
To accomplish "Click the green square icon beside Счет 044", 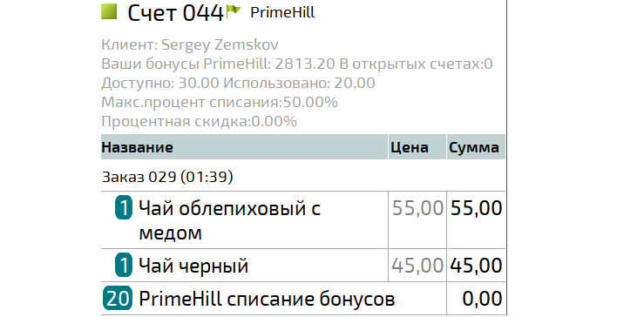I will 109,11.
